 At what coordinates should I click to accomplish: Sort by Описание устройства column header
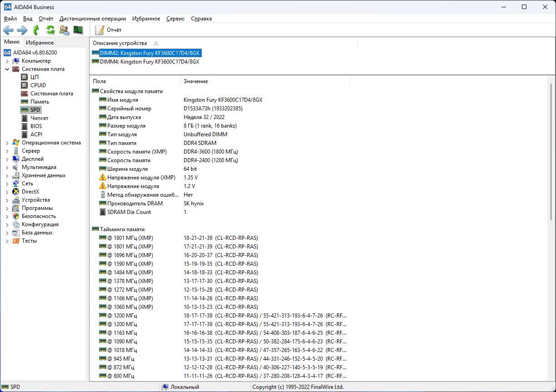[x=120, y=43]
